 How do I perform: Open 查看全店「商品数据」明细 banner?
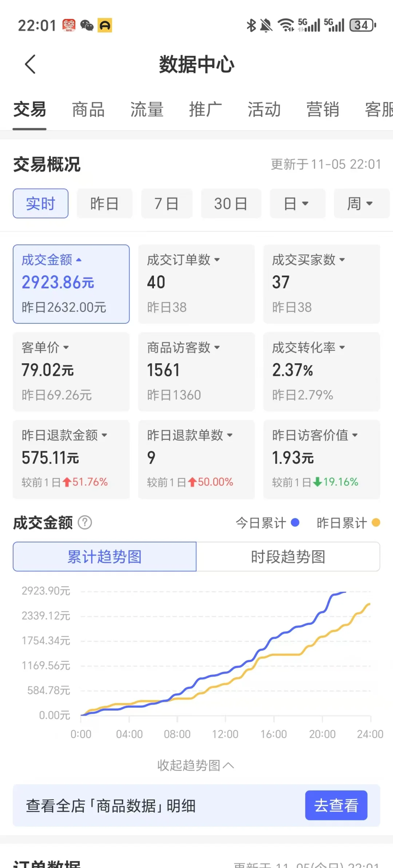click(x=196, y=805)
